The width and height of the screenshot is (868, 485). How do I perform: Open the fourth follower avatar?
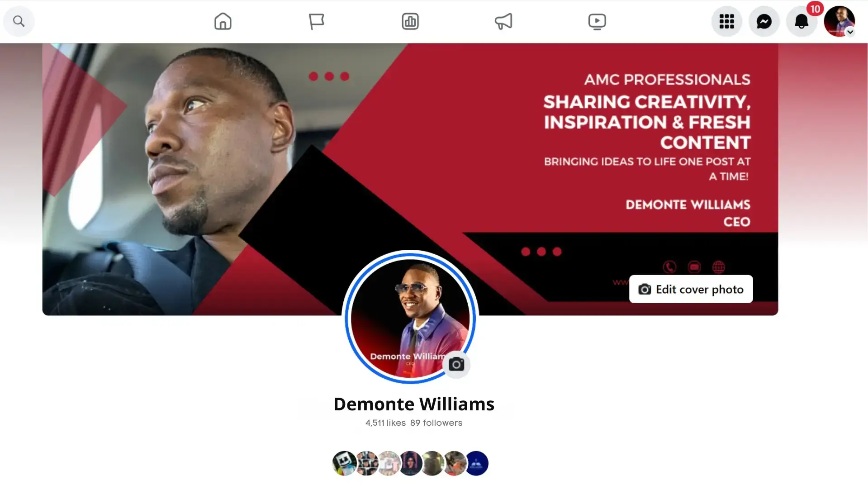[x=410, y=463]
